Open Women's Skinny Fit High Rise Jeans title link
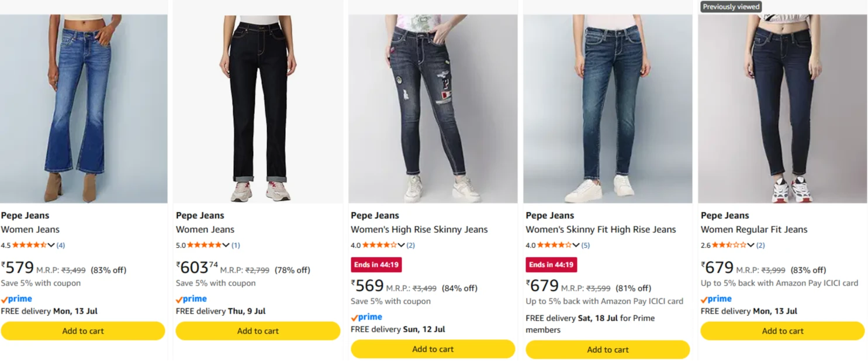Screen dimensions: 868x361 tap(601, 229)
